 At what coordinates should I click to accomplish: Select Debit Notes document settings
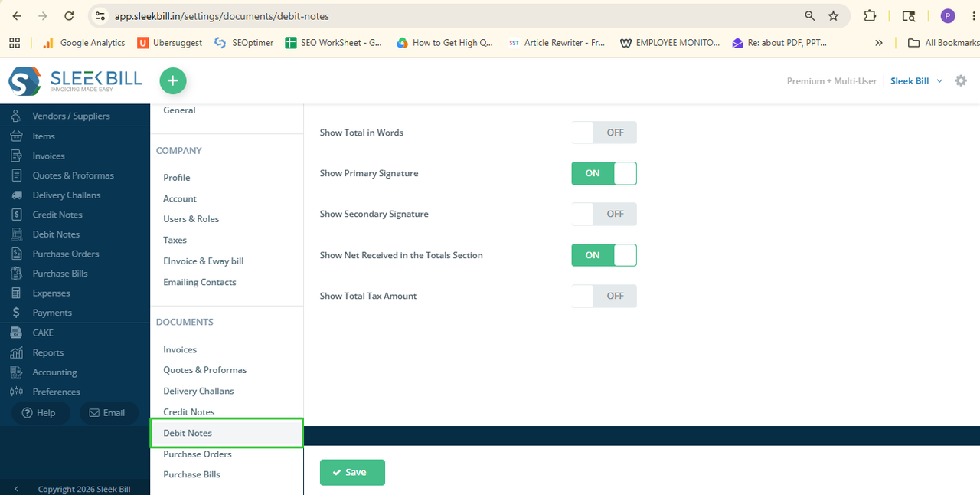(x=227, y=433)
